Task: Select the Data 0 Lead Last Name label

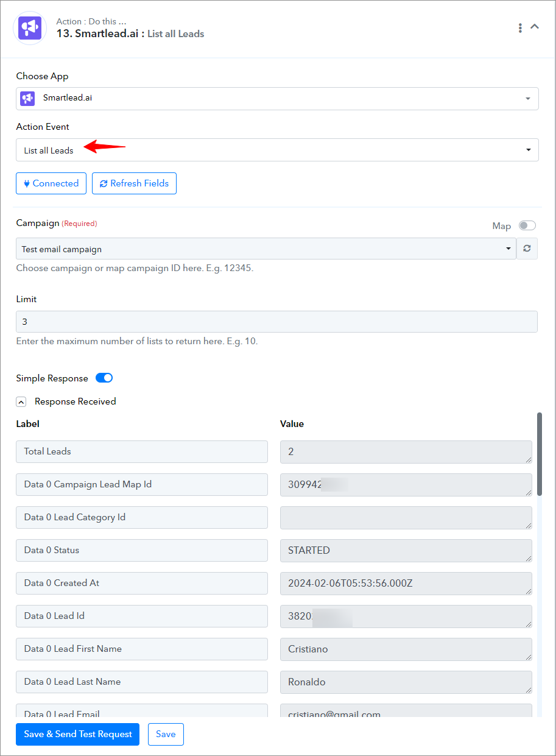Action: tap(142, 682)
